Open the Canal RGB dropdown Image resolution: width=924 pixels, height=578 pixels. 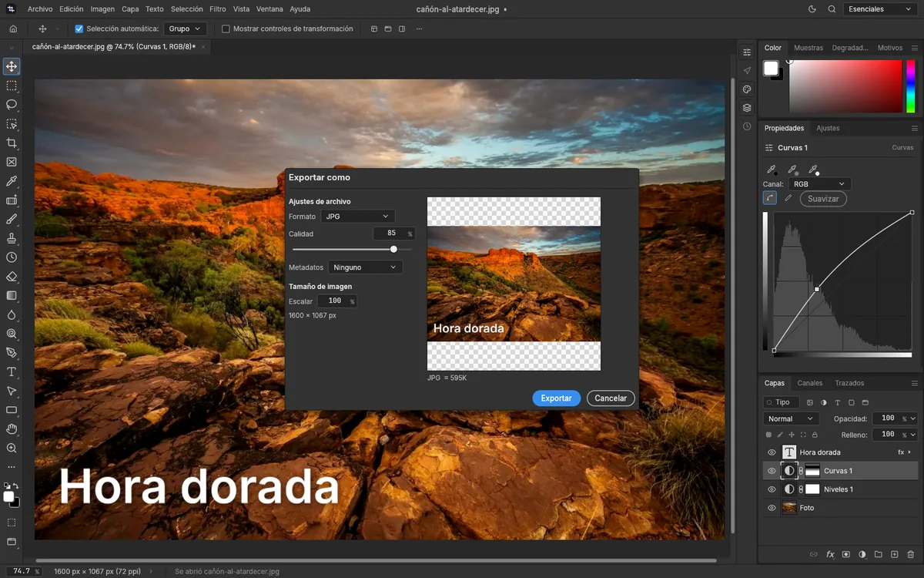point(820,184)
